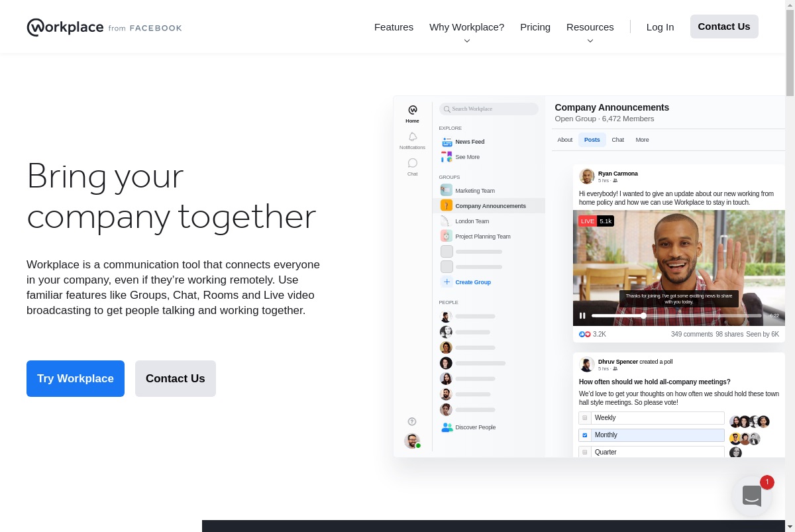The height and width of the screenshot is (532, 795).
Task: Click the Discover People icon
Action: pyautogui.click(x=447, y=427)
